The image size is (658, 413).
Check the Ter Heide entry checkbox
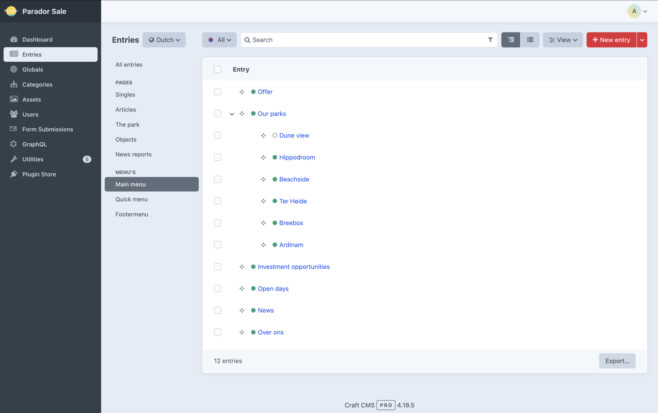pyautogui.click(x=217, y=201)
